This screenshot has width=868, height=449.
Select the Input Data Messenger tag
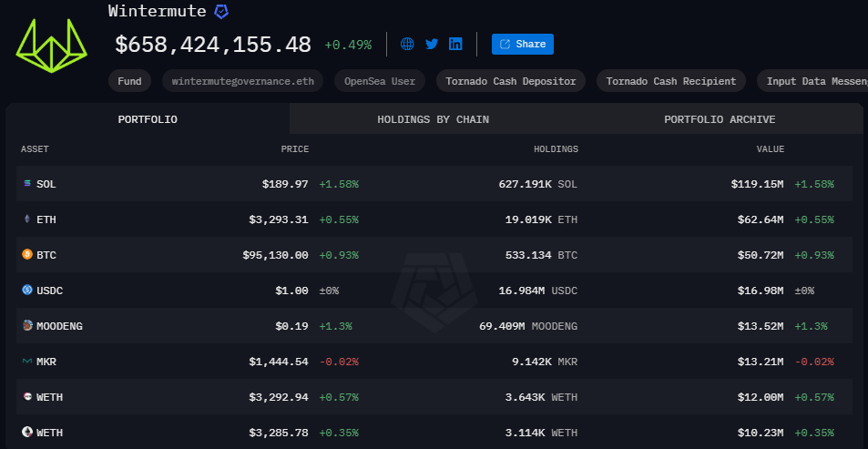click(x=812, y=81)
